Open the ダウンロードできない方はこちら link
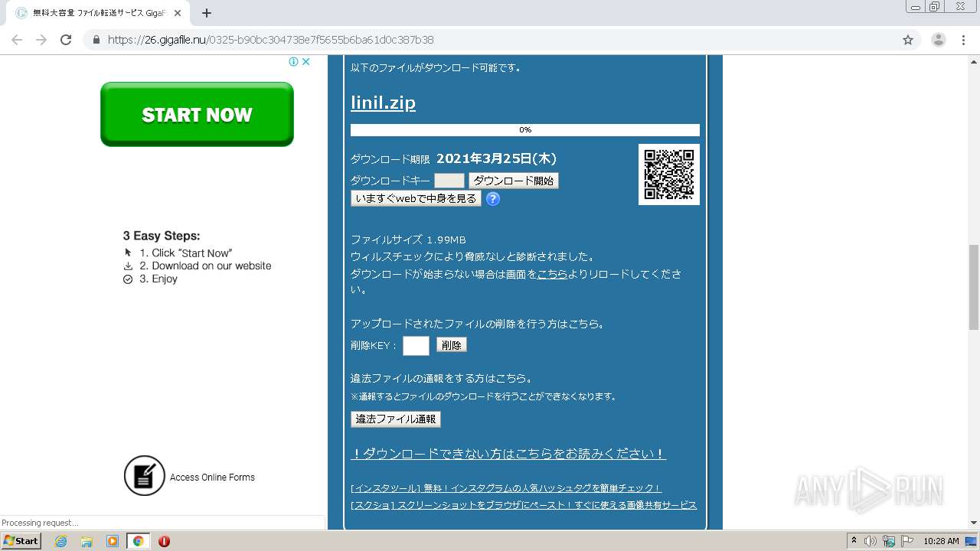 click(x=508, y=454)
